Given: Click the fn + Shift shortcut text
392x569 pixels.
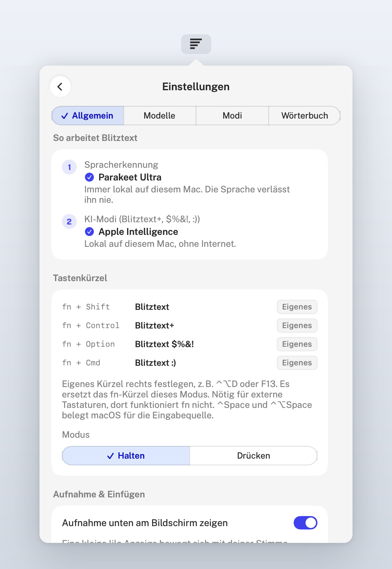Looking at the screenshot, I should pos(86,307).
